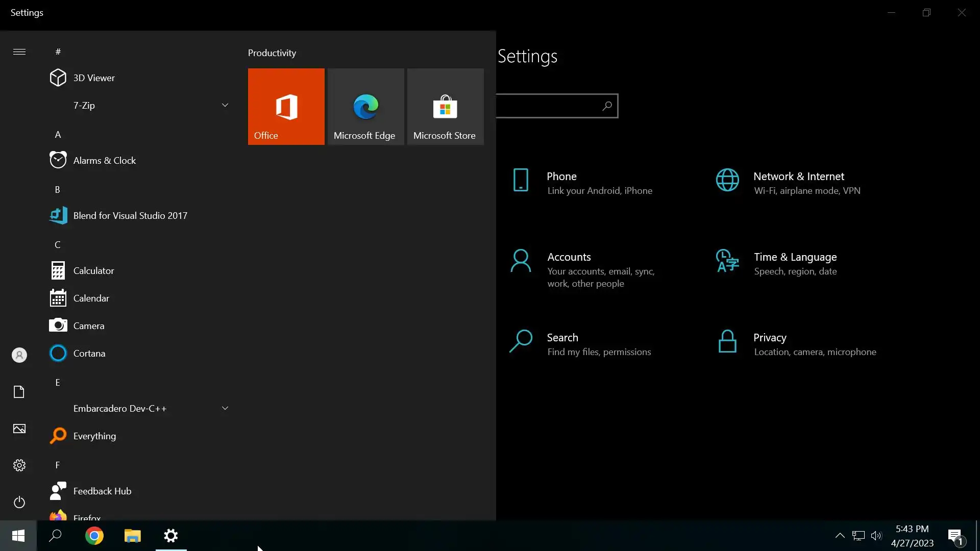Open Google Chrome from the taskbar
The image size is (980, 551).
click(x=94, y=536)
